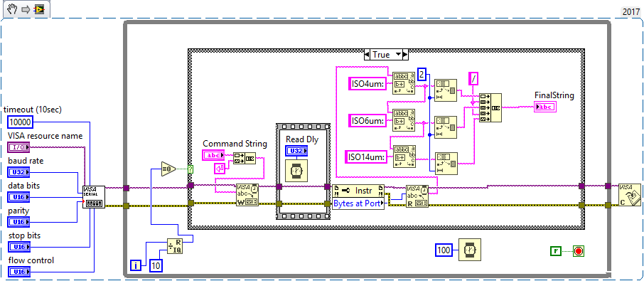Select the Match Pattern node beside ISO4um

(404, 83)
